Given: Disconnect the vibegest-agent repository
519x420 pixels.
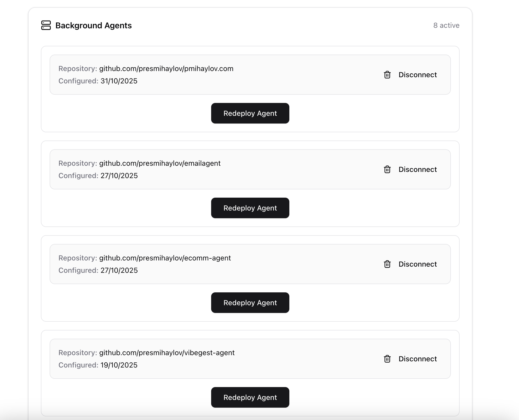Looking at the screenshot, I should (417, 359).
